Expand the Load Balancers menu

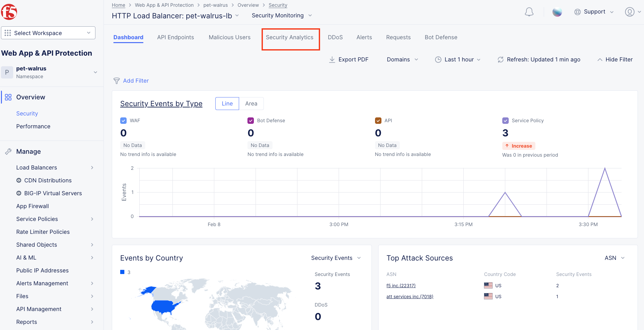coord(55,168)
